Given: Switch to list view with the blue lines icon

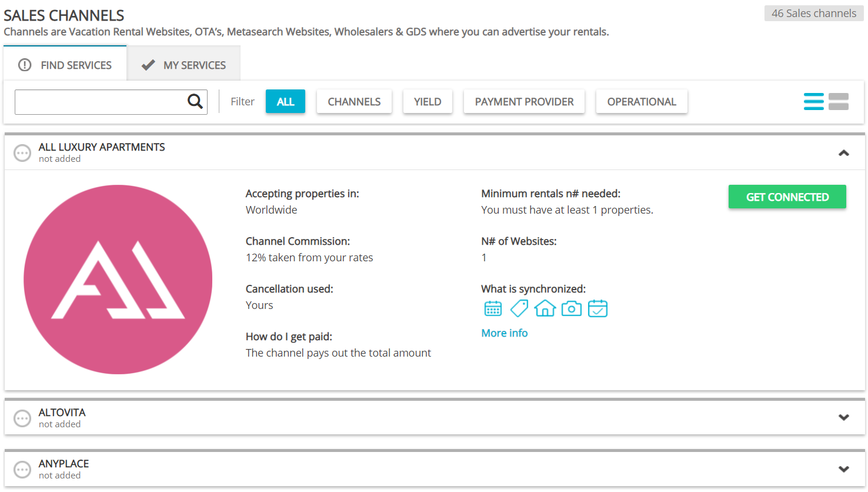Looking at the screenshot, I should 814,102.
